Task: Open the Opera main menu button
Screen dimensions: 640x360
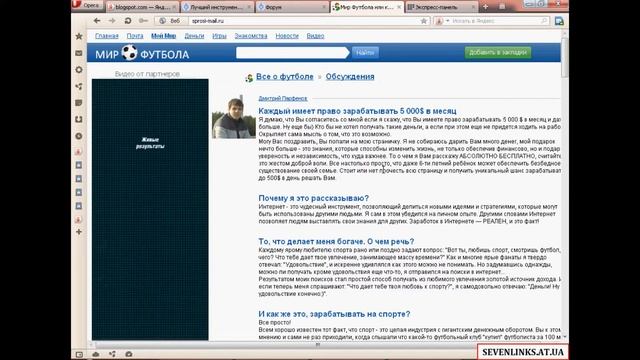Action: pos(87,5)
